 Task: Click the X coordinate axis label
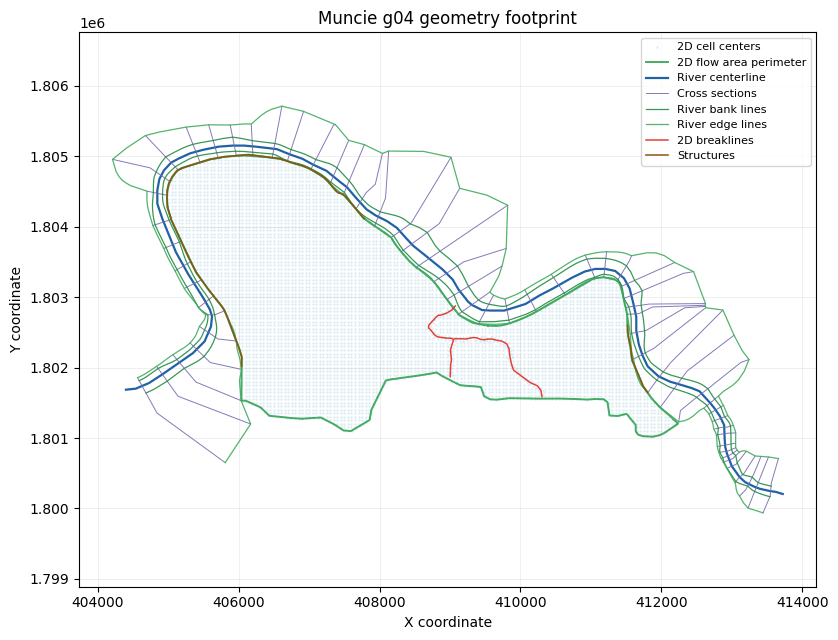[448, 622]
